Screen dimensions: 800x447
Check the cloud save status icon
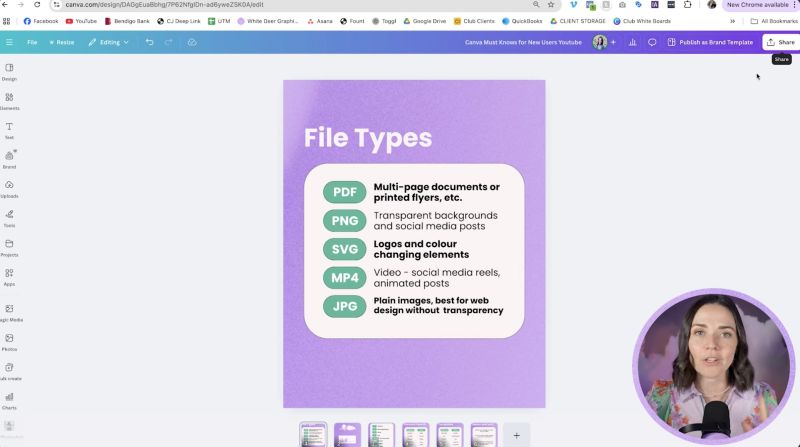tap(192, 42)
